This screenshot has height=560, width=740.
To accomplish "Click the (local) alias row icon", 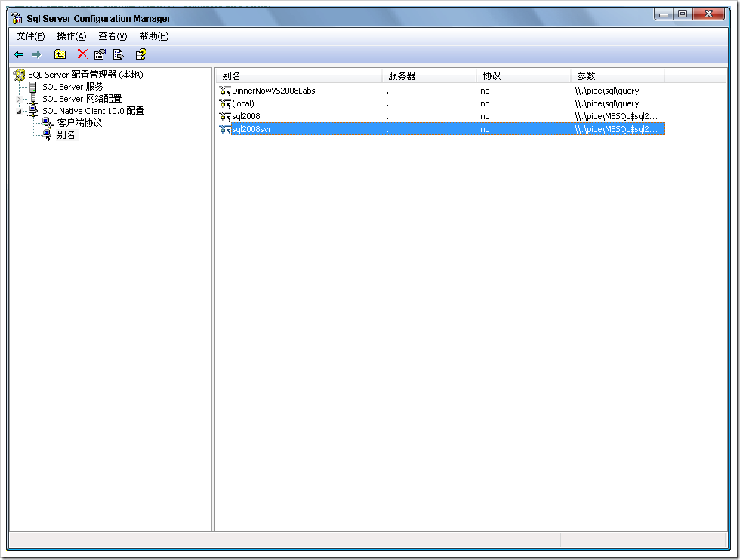I will (x=225, y=103).
